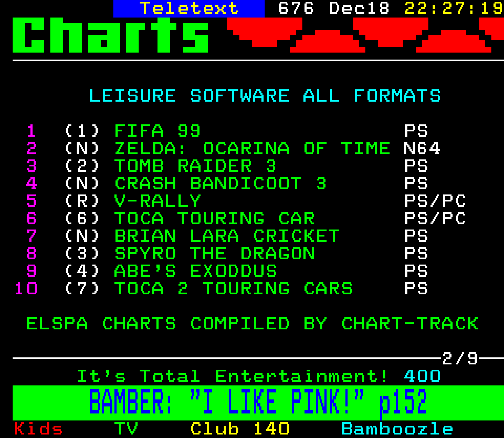Click the TOCA TOURING CAR entry

point(215,219)
